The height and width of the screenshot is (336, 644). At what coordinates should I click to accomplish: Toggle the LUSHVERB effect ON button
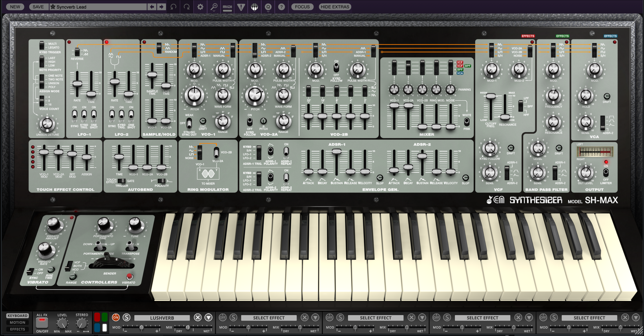click(115, 318)
